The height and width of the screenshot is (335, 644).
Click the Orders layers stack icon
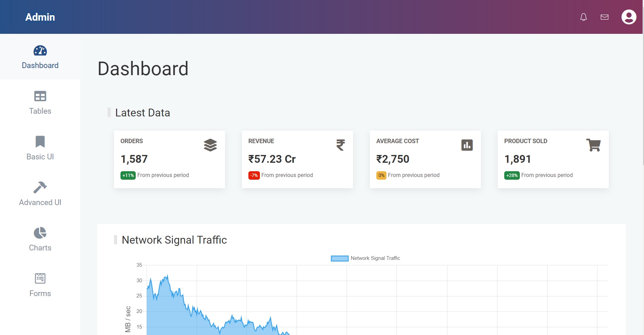(x=210, y=145)
